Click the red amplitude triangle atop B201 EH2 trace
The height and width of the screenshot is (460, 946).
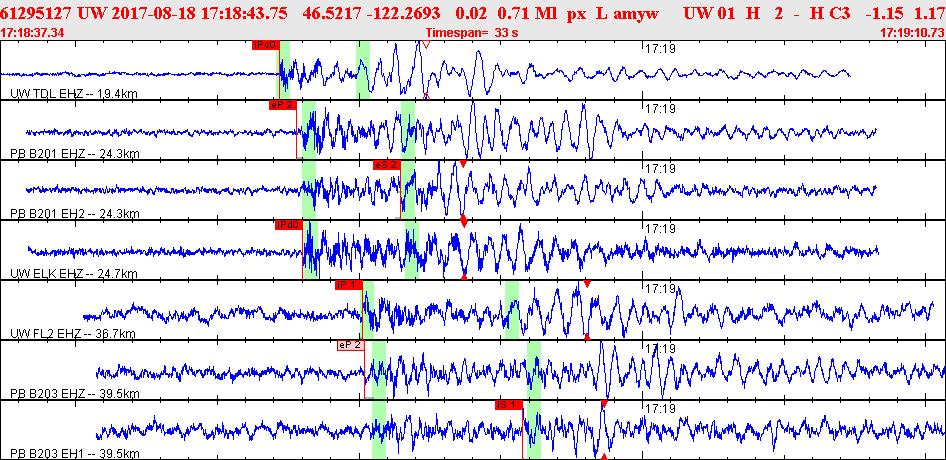coord(463,164)
